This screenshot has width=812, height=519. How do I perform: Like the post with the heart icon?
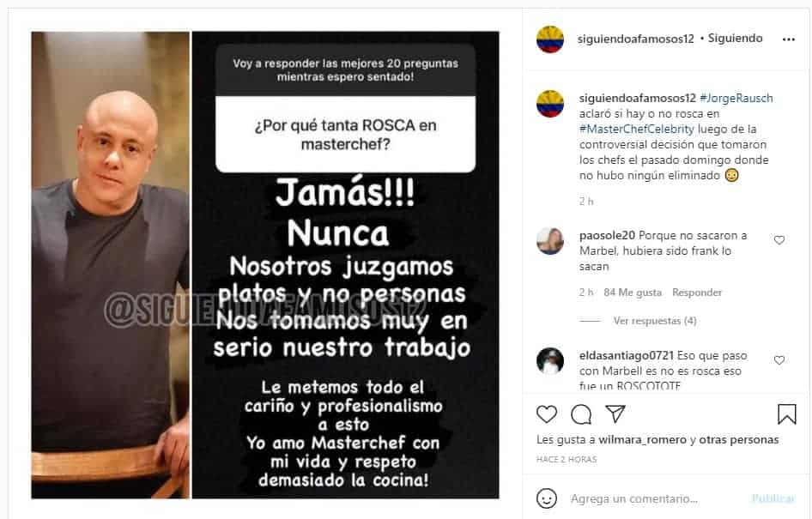tap(546, 414)
